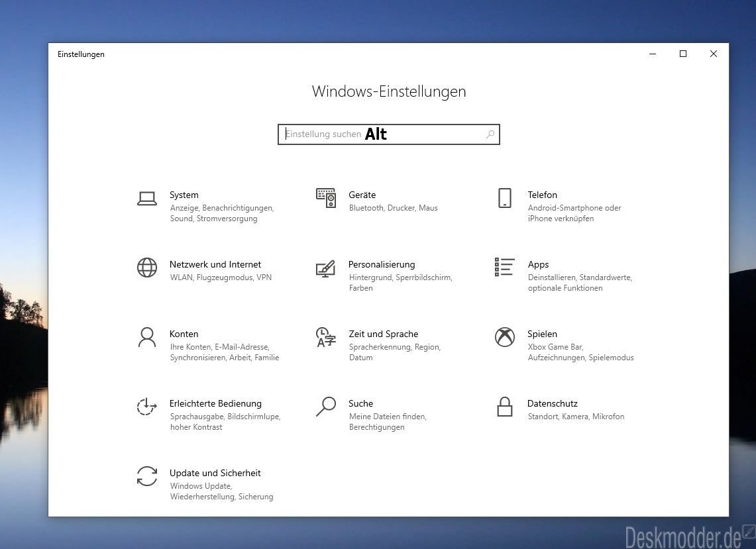Open the Konten heading
Screen dimensions: 756x549
tap(184, 334)
